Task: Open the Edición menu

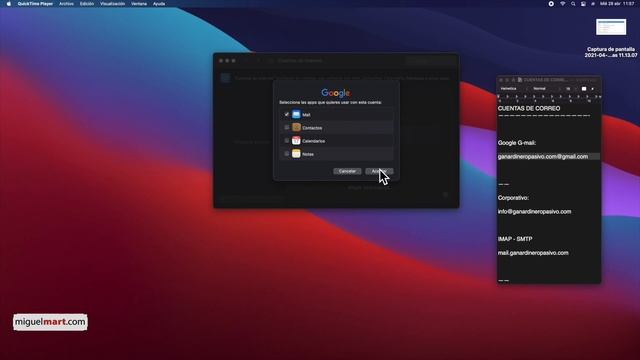Action: point(87,4)
